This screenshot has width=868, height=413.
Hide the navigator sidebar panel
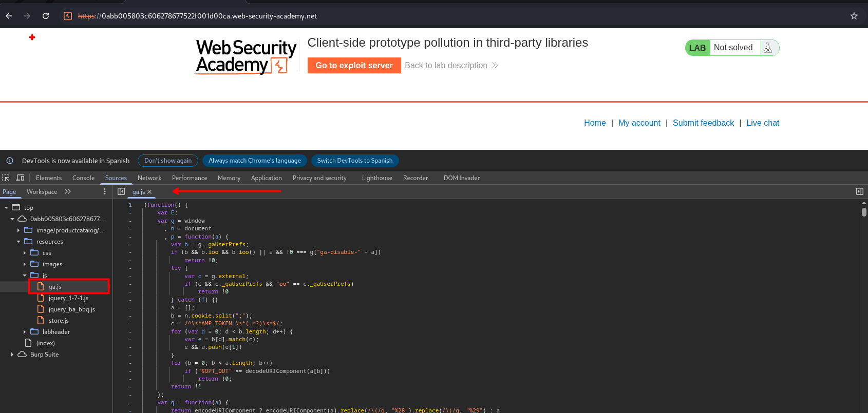click(x=121, y=191)
